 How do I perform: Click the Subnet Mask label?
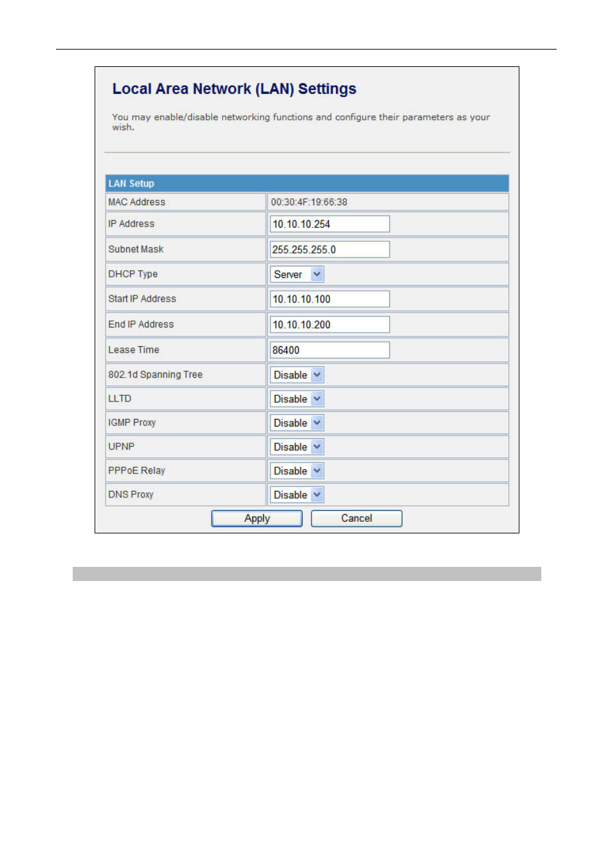(x=136, y=249)
